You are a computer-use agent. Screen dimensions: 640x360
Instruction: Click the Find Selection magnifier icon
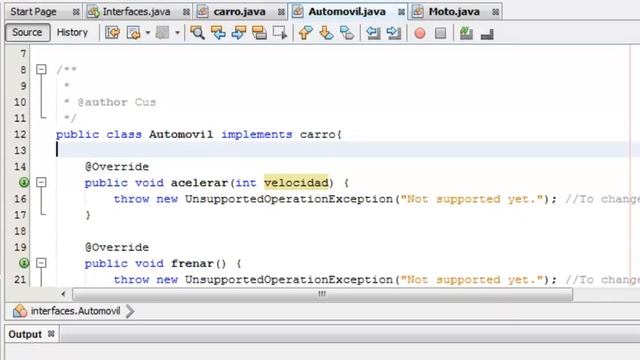pyautogui.click(x=198, y=33)
